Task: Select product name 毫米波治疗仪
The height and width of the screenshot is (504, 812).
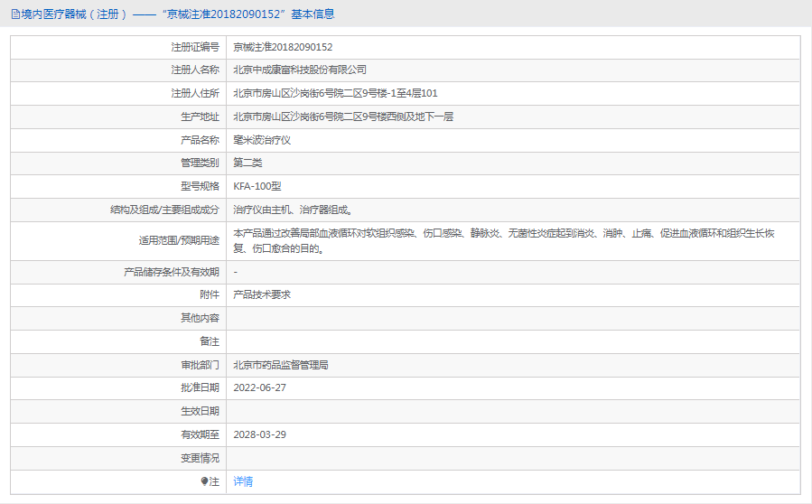Action: [262, 140]
